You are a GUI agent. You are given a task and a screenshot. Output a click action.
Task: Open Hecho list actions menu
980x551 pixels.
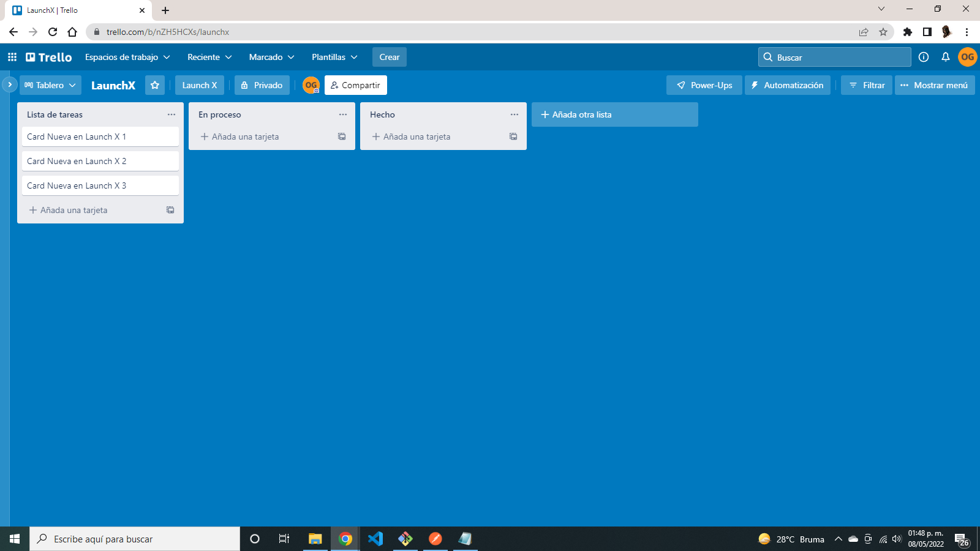coord(514,114)
